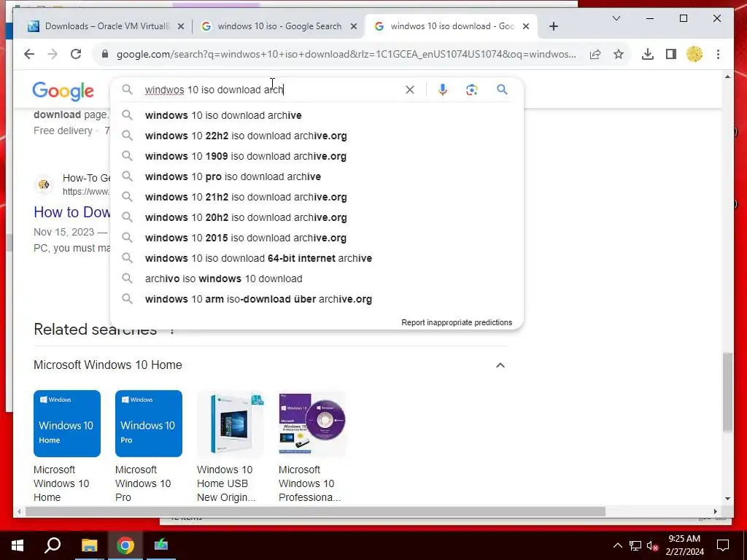Screen dimensions: 747x560
Task: Go back to the previous page
Action: click(29, 54)
